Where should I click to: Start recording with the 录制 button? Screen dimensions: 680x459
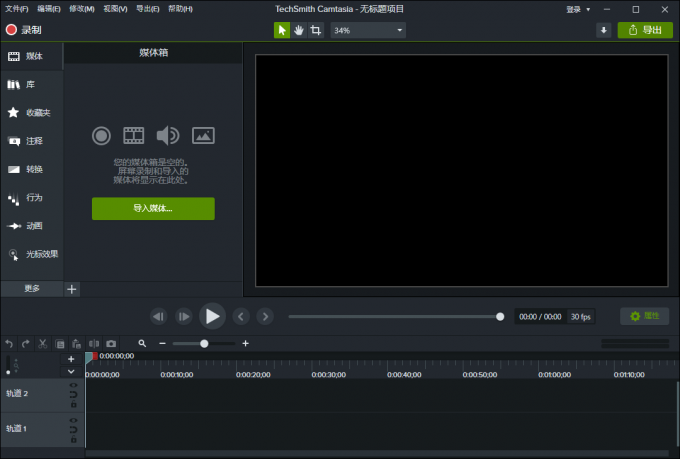point(23,30)
